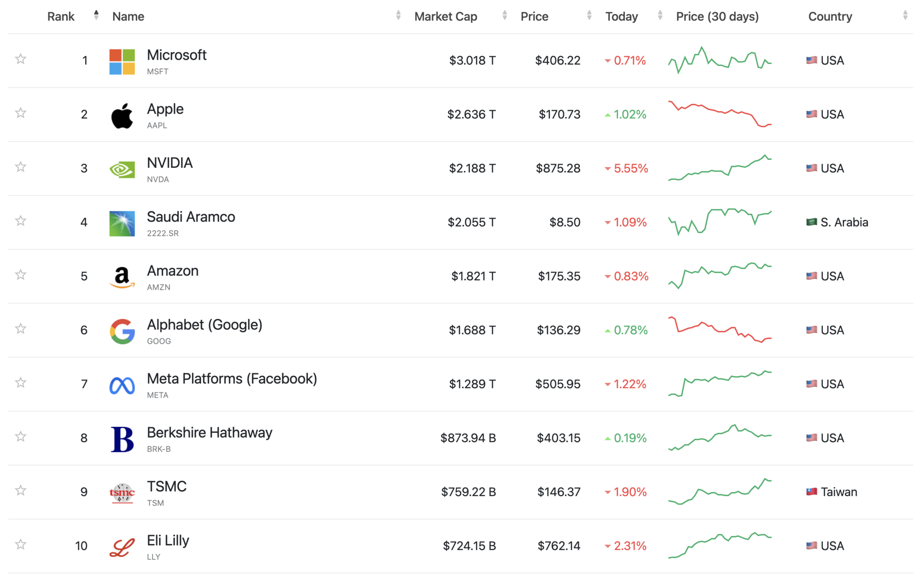Click the Amazon logo icon

122,277
